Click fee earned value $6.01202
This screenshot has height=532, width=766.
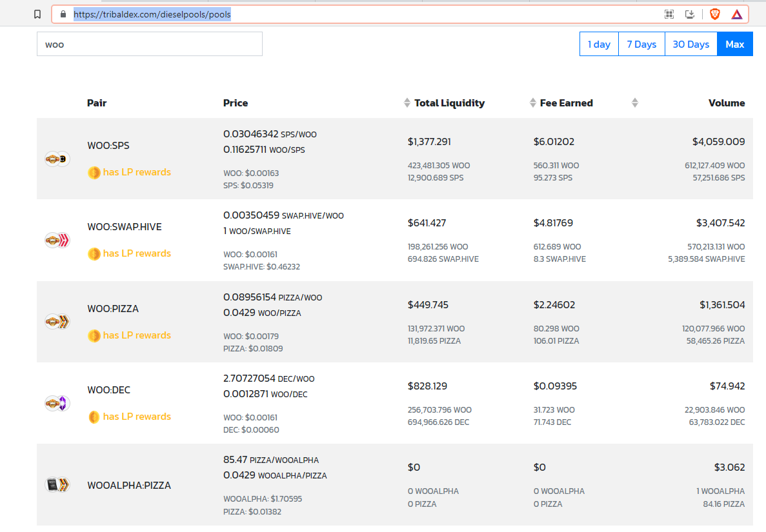coord(554,141)
